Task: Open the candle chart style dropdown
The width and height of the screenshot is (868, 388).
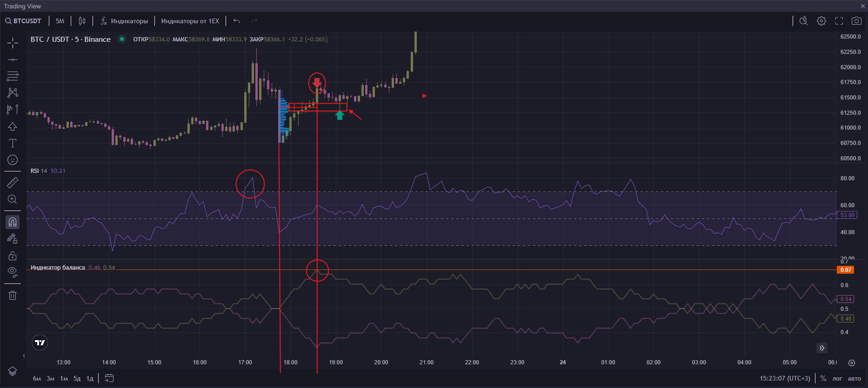Action: pyautogui.click(x=82, y=21)
